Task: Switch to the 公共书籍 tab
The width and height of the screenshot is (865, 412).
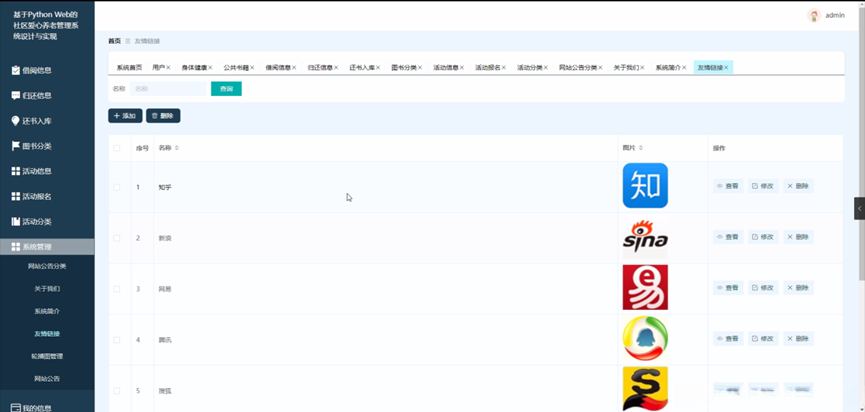Action: (x=239, y=68)
